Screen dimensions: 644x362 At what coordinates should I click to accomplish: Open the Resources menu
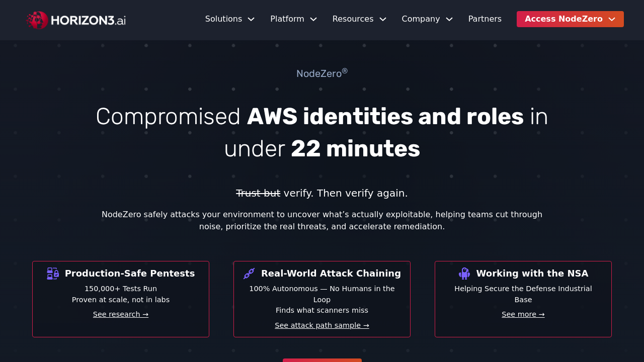(353, 19)
